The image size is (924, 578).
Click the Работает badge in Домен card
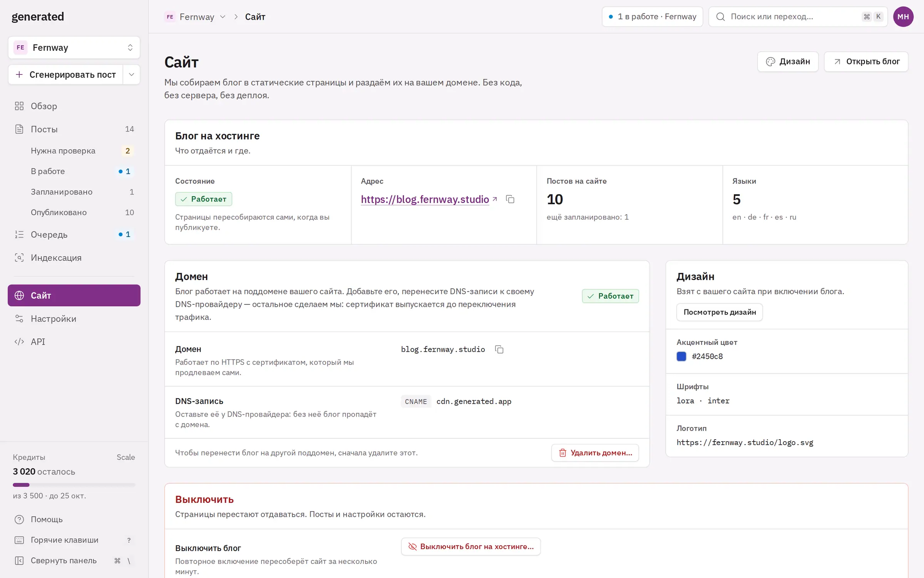point(611,296)
